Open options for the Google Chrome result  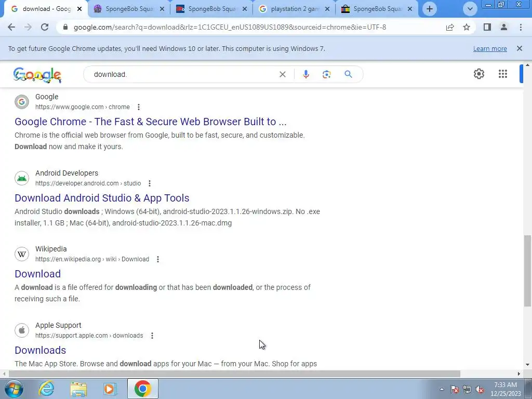(x=138, y=107)
